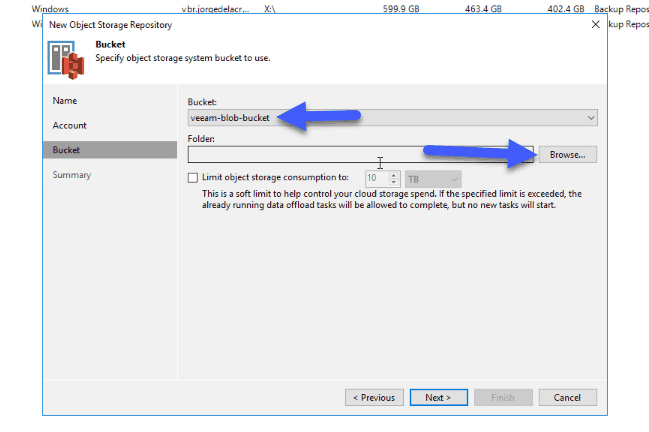The width and height of the screenshot is (649, 432).
Task: Click the 402.4 GB used space cell
Action: point(565,9)
